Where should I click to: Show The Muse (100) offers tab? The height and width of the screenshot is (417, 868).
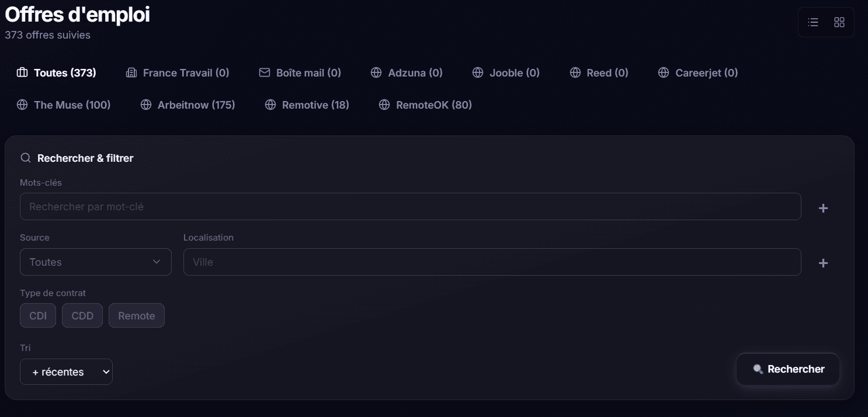64,105
